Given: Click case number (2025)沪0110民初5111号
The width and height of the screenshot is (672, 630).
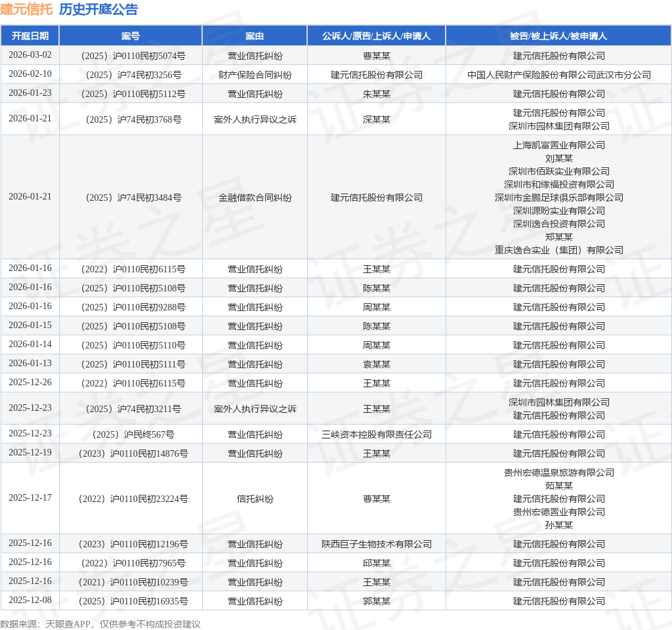Looking at the screenshot, I should [x=133, y=364].
